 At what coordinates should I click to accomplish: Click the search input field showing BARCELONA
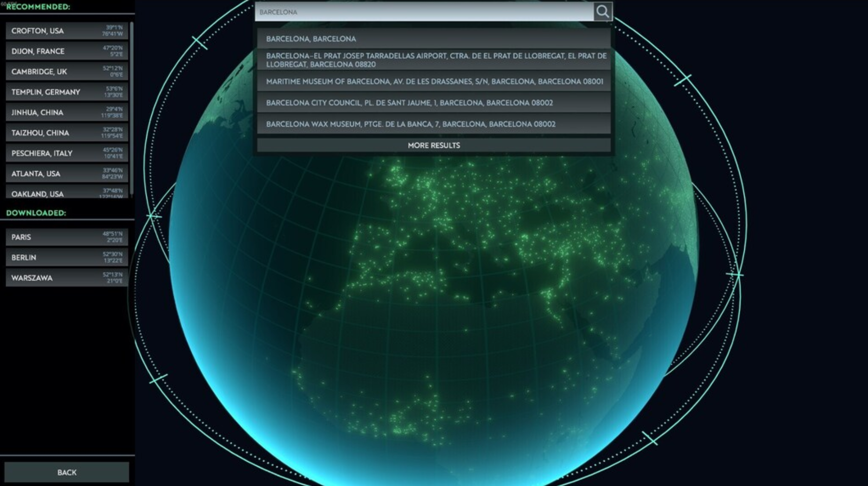click(x=422, y=11)
